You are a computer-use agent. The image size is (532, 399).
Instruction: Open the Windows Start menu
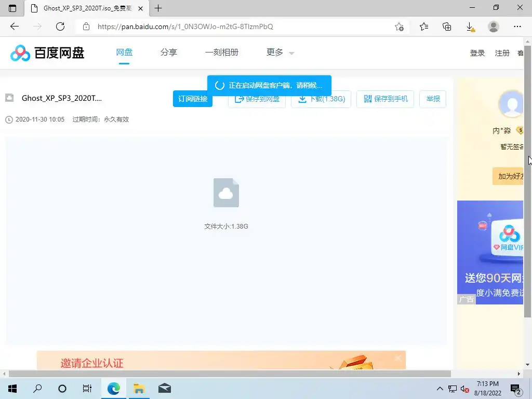point(12,389)
